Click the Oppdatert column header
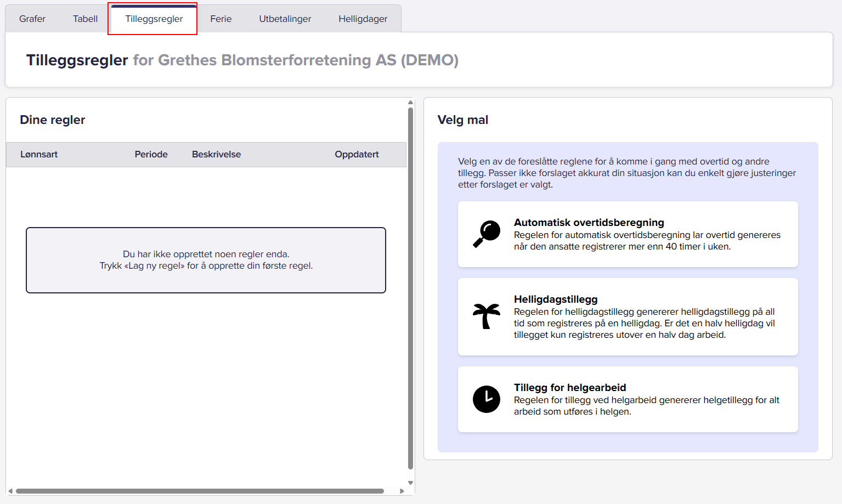842x504 pixels. (357, 154)
